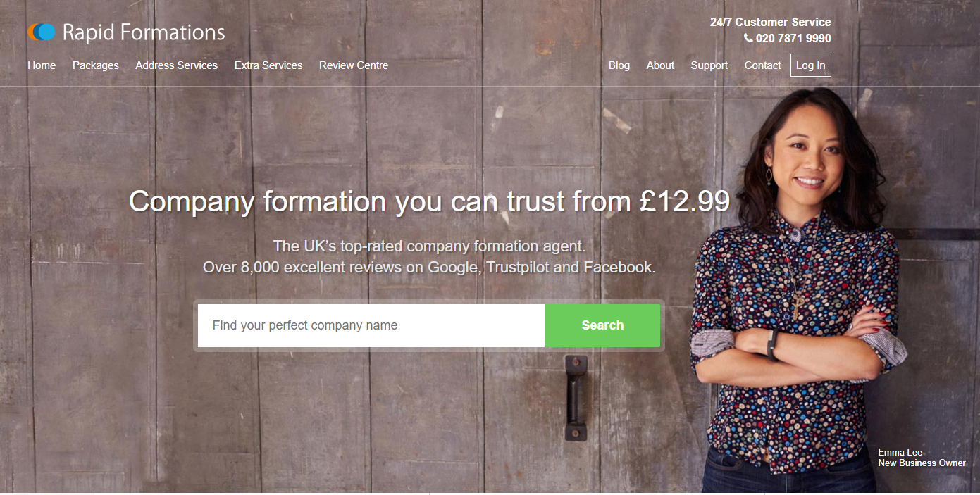Go to the About page
Image resolution: width=980 pixels, height=495 pixels.
pos(660,65)
